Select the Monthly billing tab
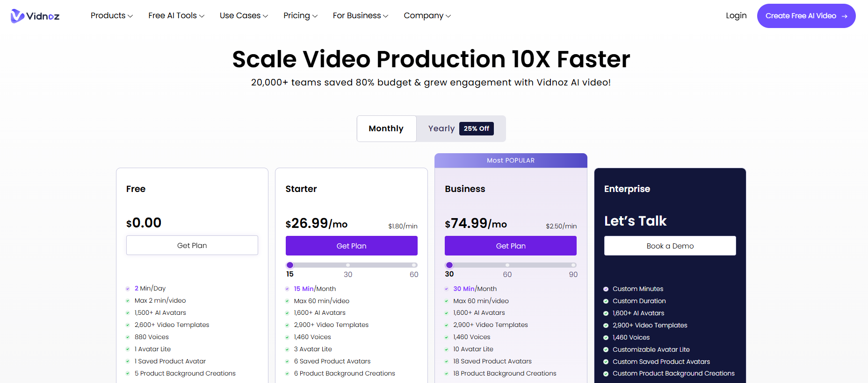The image size is (868, 383). pyautogui.click(x=386, y=128)
